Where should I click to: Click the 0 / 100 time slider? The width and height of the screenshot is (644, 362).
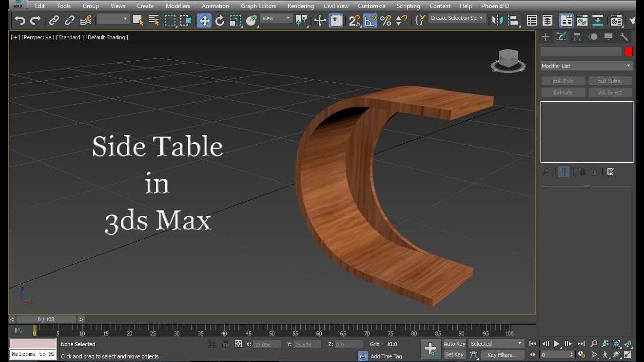[x=46, y=319]
